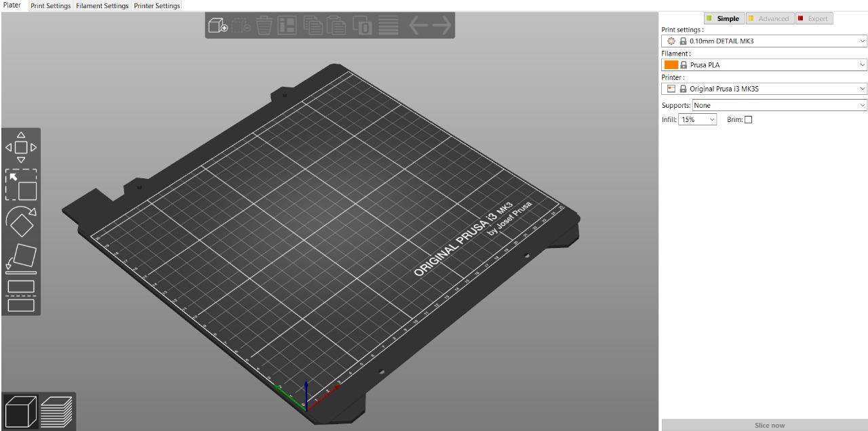Open the Supports dropdown
The width and height of the screenshot is (868, 431).
point(780,105)
